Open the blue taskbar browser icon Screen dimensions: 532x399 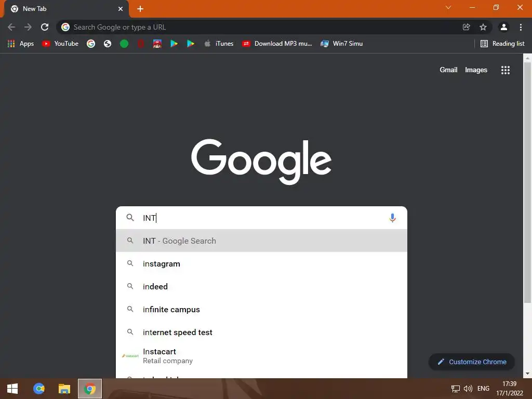[39, 389]
